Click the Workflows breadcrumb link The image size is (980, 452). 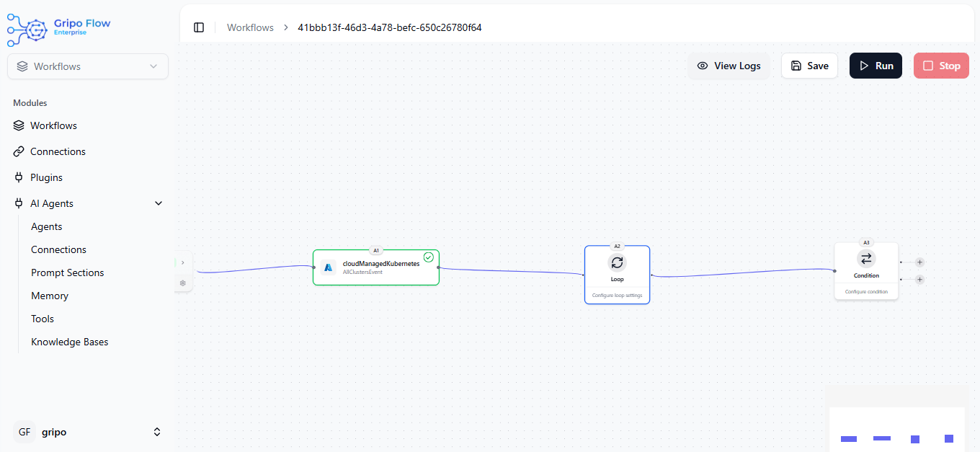coord(250,27)
